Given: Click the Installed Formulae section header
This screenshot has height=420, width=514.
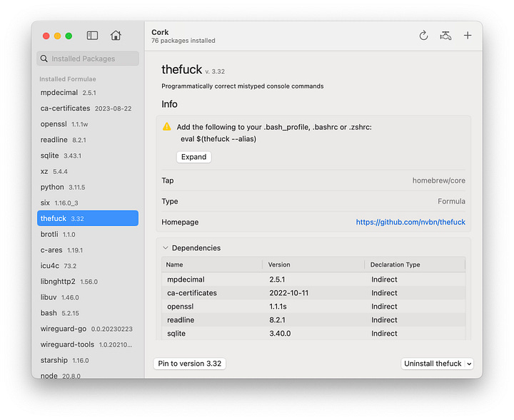Looking at the screenshot, I should (68, 79).
